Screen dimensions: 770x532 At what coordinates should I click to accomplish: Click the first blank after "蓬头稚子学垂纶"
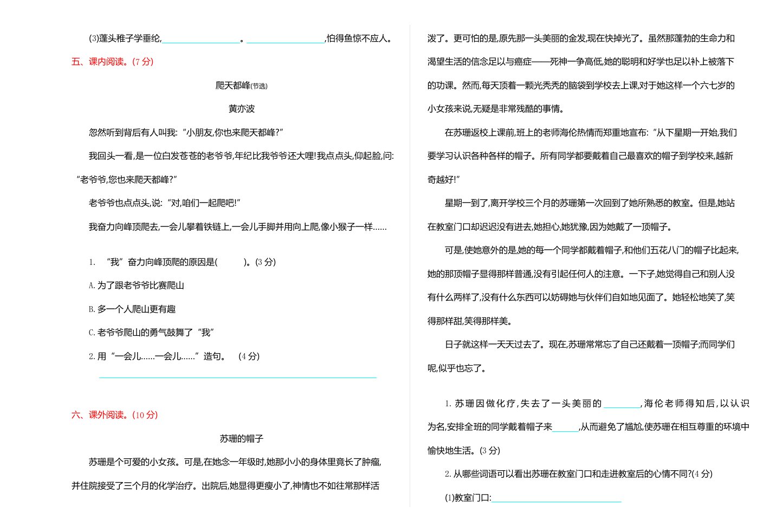pyautogui.click(x=200, y=40)
